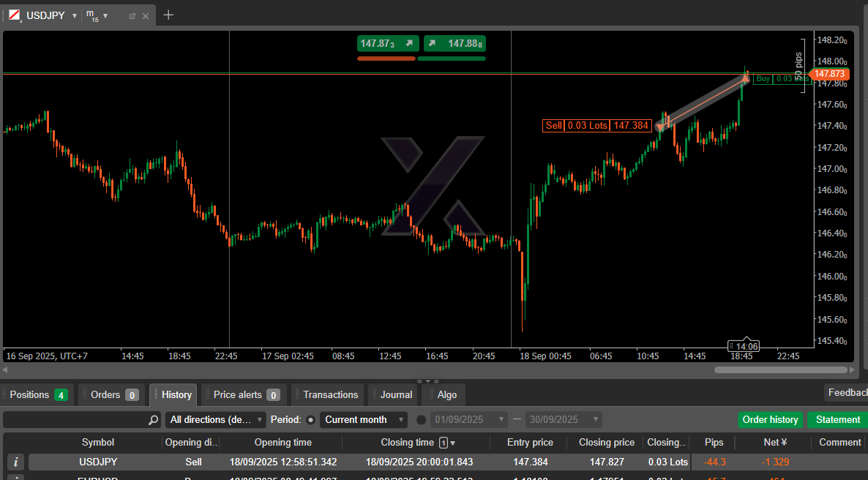Add a new chart tab
This screenshot has width=868, height=480.
pyautogui.click(x=168, y=15)
